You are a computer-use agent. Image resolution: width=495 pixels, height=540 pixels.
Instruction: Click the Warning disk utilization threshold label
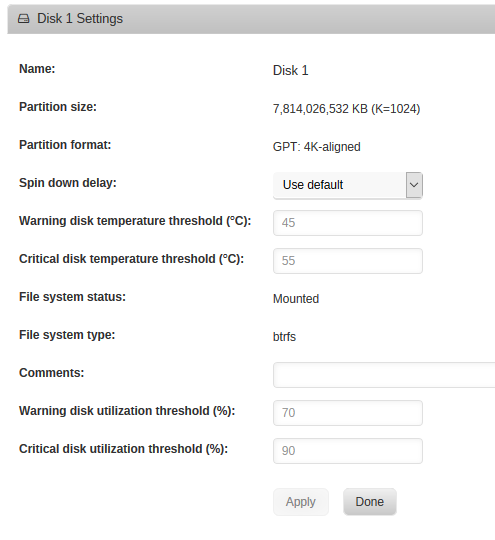(x=127, y=411)
